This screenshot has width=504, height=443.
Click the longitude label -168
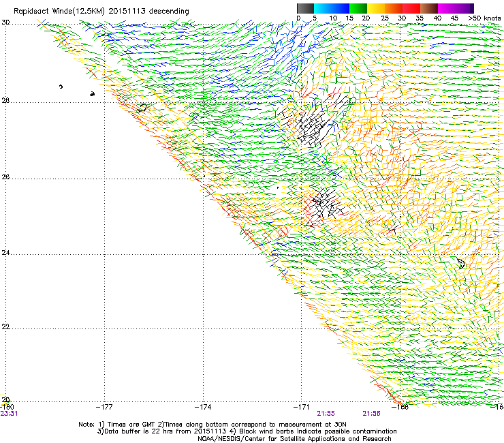(400, 407)
